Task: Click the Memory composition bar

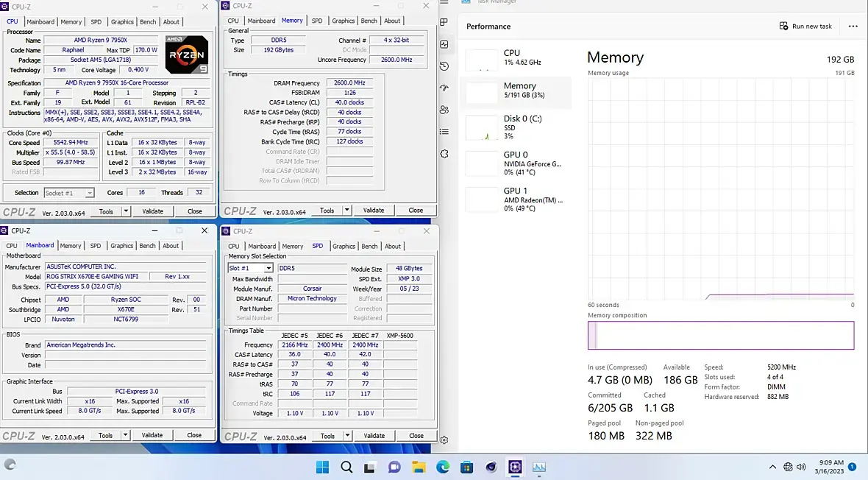Action: [x=721, y=335]
